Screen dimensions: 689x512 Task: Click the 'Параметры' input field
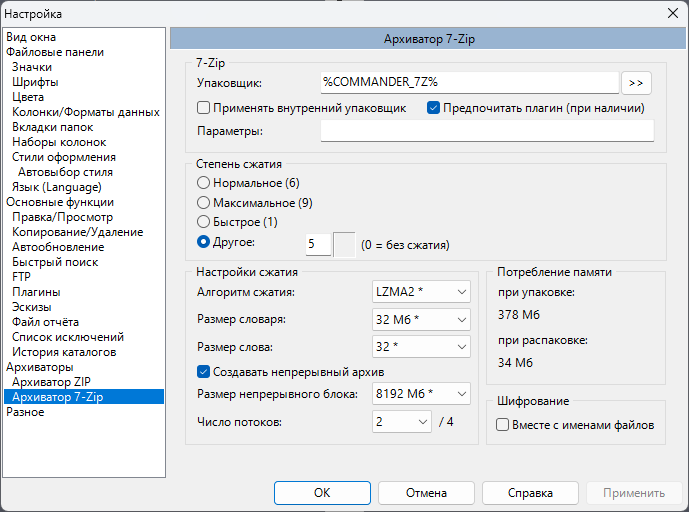[487, 131]
